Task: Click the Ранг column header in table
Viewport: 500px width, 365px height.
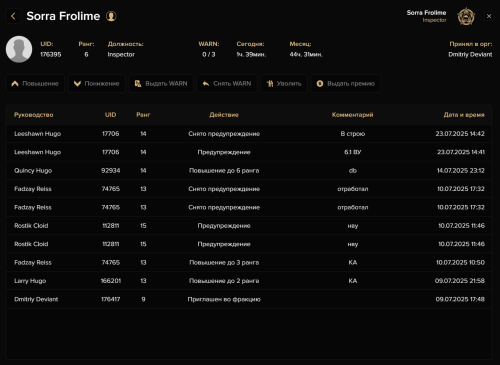Action: [143, 115]
